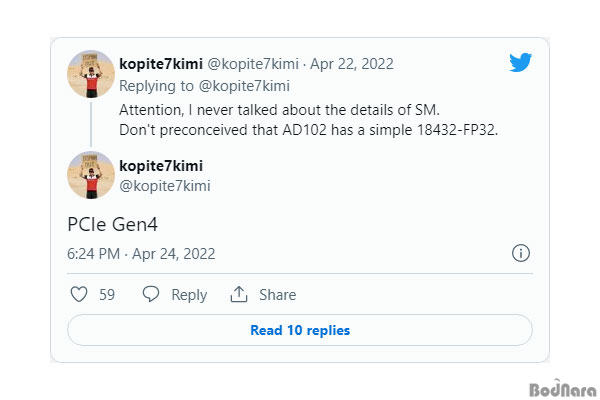Click the @kopite7kimi handle beside Apr 22
Image resolution: width=600 pixels, height=400 pixels.
coord(253,64)
